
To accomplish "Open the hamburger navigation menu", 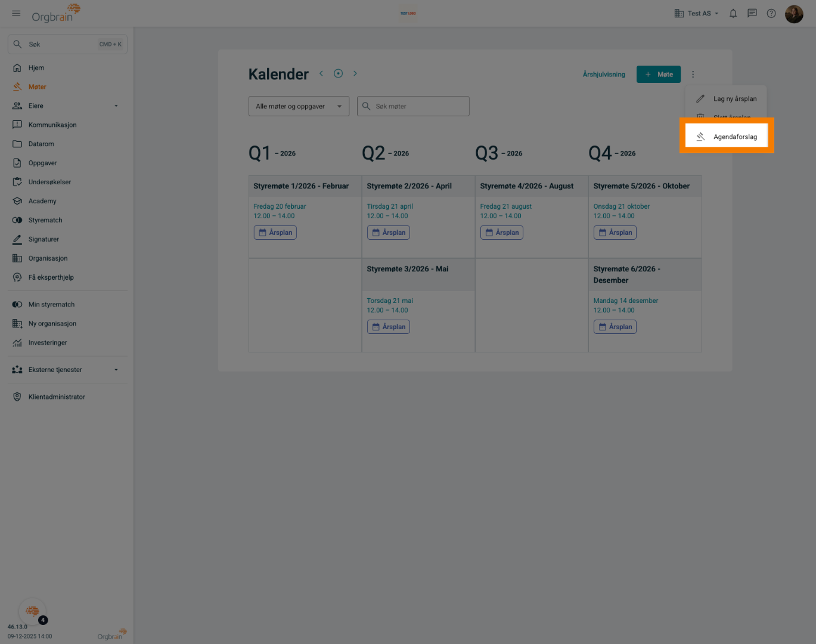I will point(16,13).
